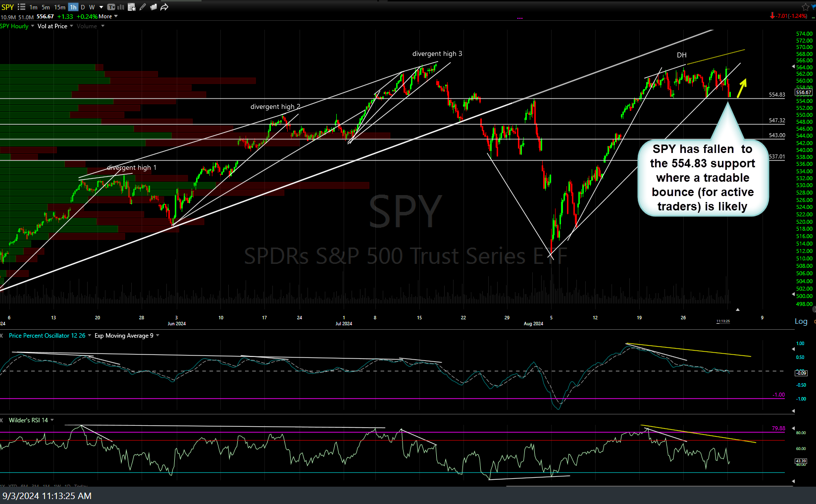Viewport: 816px width, 504px height.
Task: Close the Wilder's RSI panel
Action: [2, 420]
